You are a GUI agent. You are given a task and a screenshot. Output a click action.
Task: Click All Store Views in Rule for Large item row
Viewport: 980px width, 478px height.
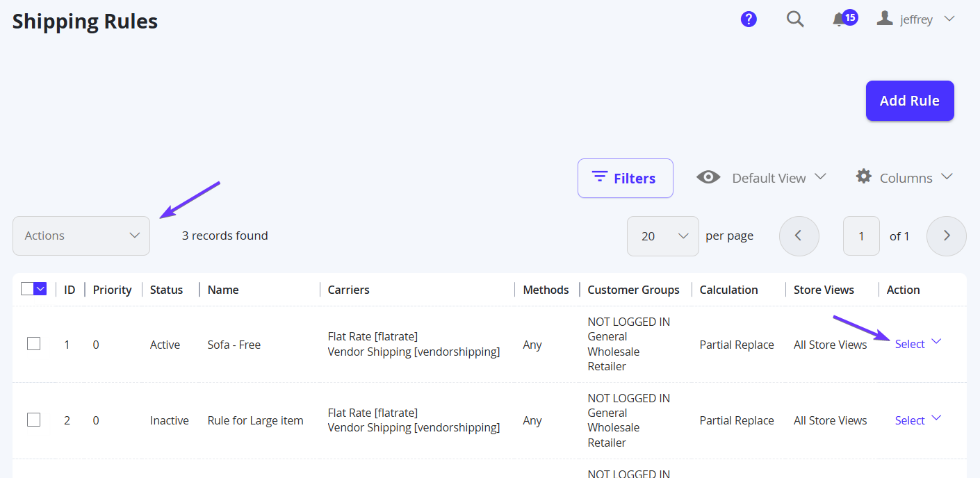click(x=831, y=420)
